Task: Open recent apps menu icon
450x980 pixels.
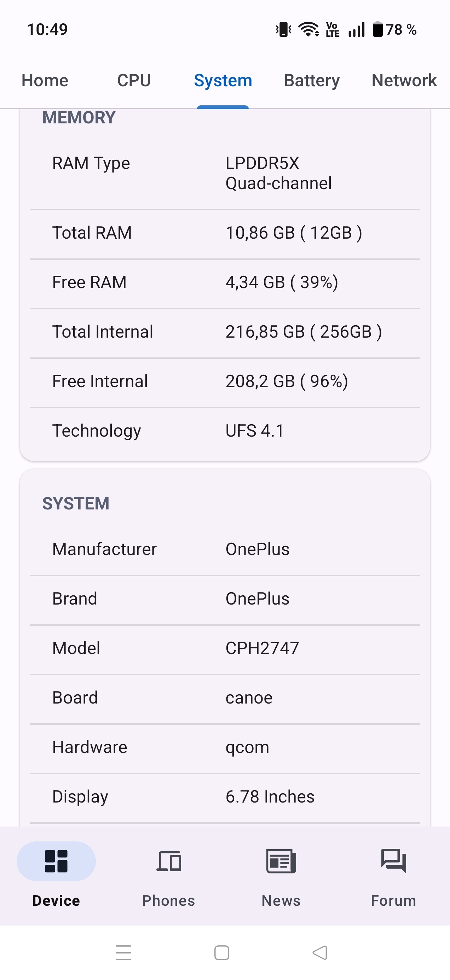Action: pos(123,953)
